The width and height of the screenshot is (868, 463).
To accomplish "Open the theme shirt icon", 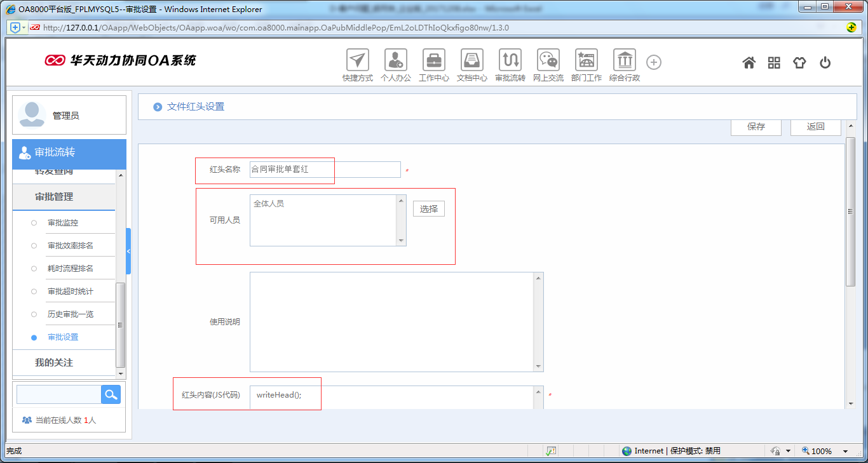I will point(799,62).
